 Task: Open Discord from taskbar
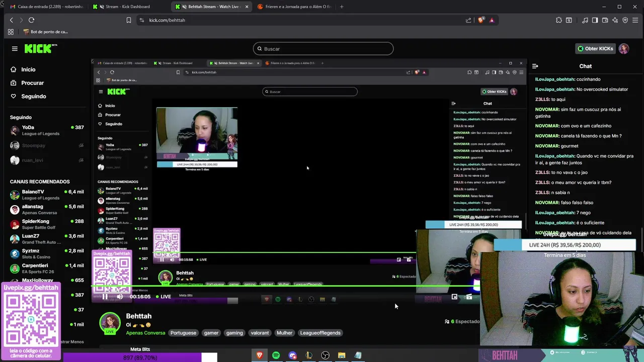pyautogui.click(x=293, y=355)
